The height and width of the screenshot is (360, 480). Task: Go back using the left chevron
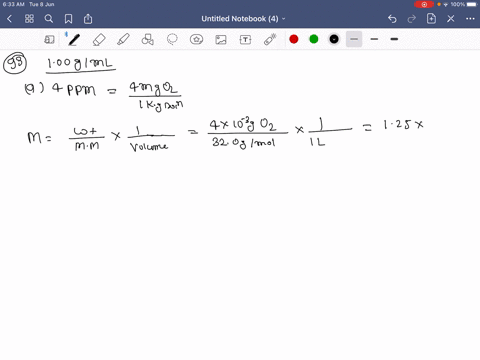click(9, 19)
